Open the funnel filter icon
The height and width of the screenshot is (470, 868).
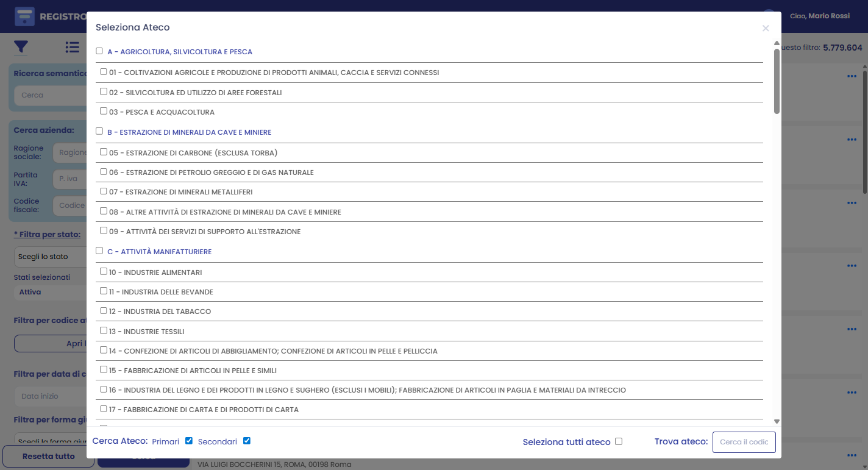(x=21, y=47)
